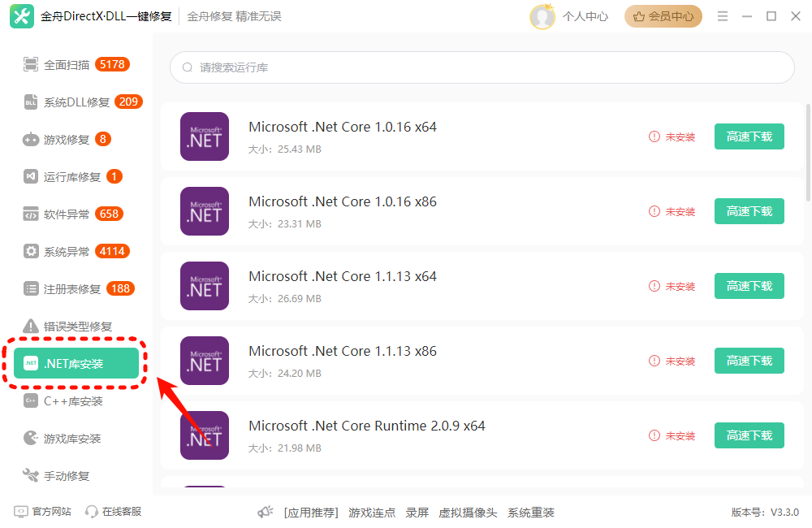Open recommended app 游戏连点
The width and height of the screenshot is (812, 528).
(x=372, y=513)
